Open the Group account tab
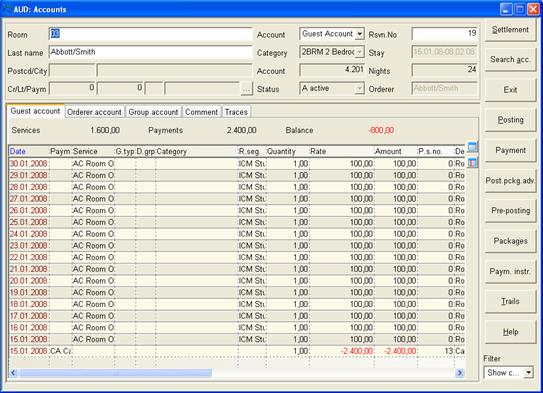543x393 pixels. [x=153, y=112]
